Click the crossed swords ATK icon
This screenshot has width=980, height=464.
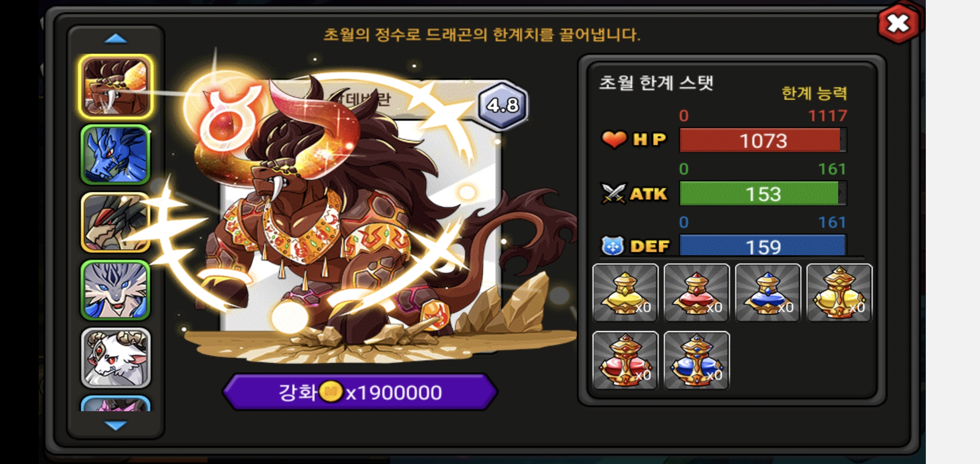tap(613, 193)
